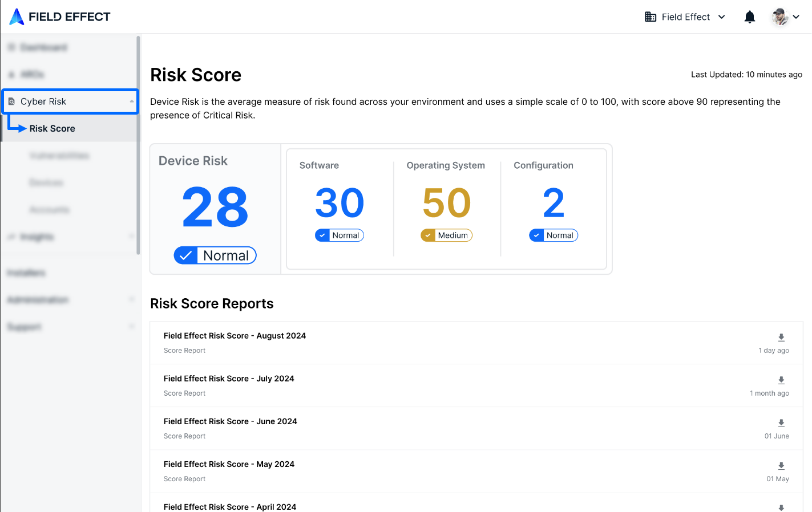Open Field Effect Risk Score - August 2024

tap(235, 336)
